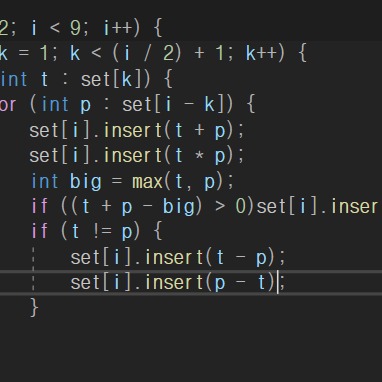Place cursor after set[i].insert(p - t)
Image resolution: width=382 pixels, height=382 pixels.
point(277,283)
